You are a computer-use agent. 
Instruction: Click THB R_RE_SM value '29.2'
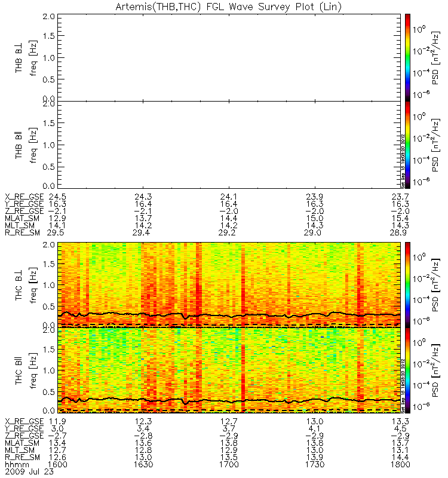click(x=228, y=232)
